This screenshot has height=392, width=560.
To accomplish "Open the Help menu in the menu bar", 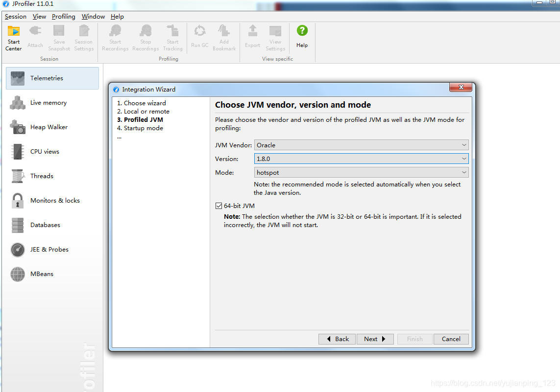I will point(117,17).
